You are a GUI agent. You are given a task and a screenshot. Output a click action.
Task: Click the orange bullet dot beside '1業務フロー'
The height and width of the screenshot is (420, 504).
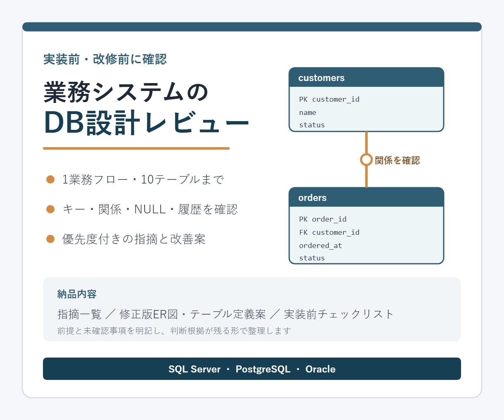50,179
